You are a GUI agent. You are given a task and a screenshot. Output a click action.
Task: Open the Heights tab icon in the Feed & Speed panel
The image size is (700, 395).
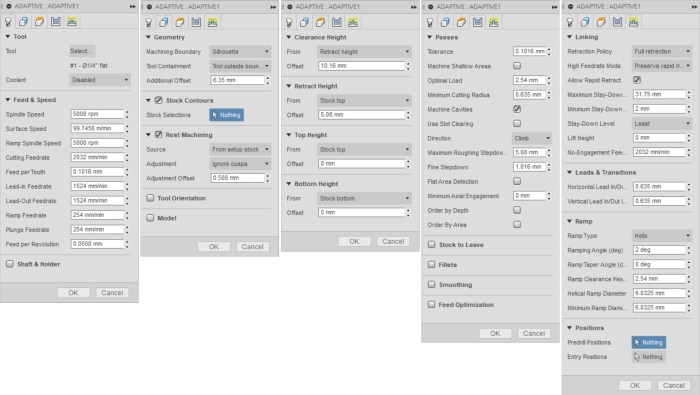pos(39,21)
